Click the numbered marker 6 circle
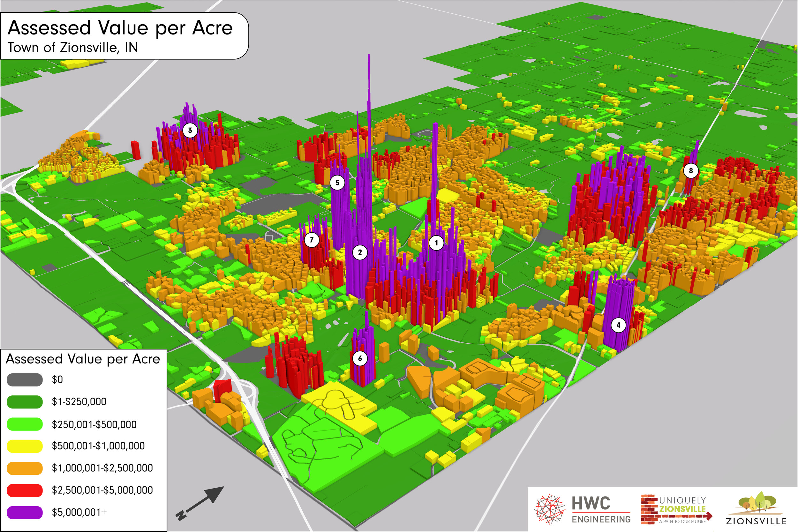The image size is (798, 532). [x=360, y=358]
